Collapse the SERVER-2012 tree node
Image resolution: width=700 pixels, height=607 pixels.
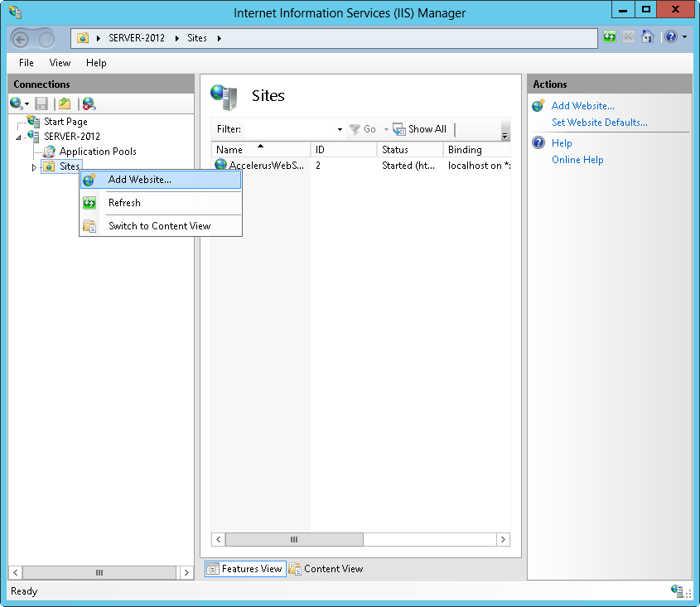(18, 137)
